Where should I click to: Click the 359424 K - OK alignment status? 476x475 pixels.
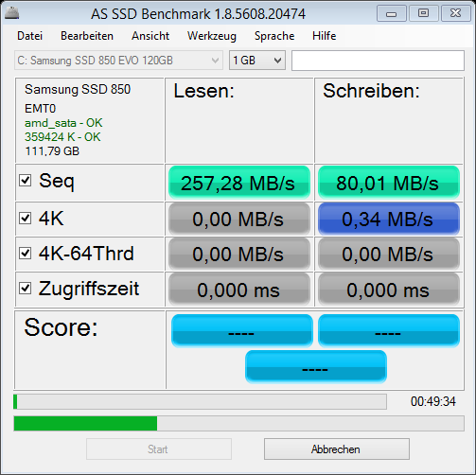coord(62,137)
